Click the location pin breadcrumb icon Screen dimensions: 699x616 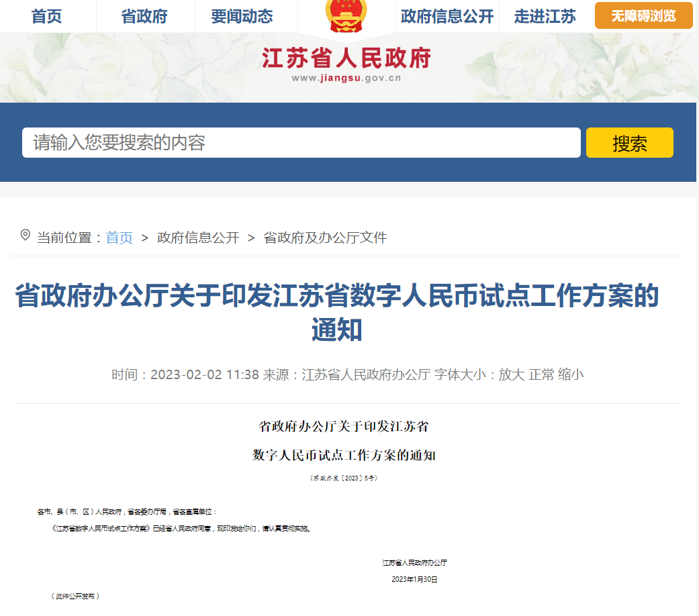tap(26, 236)
